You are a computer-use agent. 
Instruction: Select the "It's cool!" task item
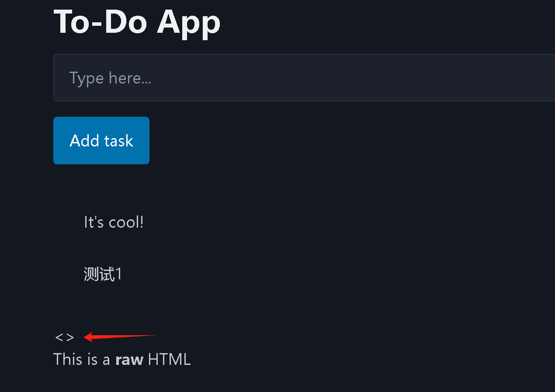(114, 222)
